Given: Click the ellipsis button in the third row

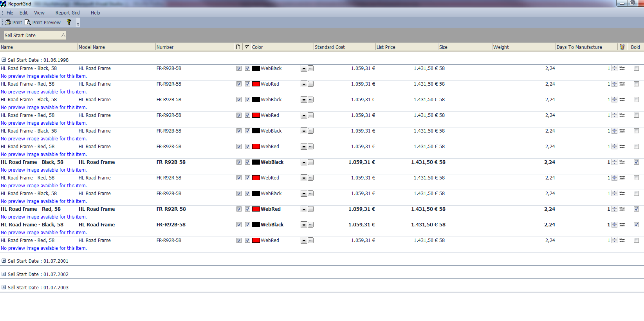Looking at the screenshot, I should coord(310,100).
